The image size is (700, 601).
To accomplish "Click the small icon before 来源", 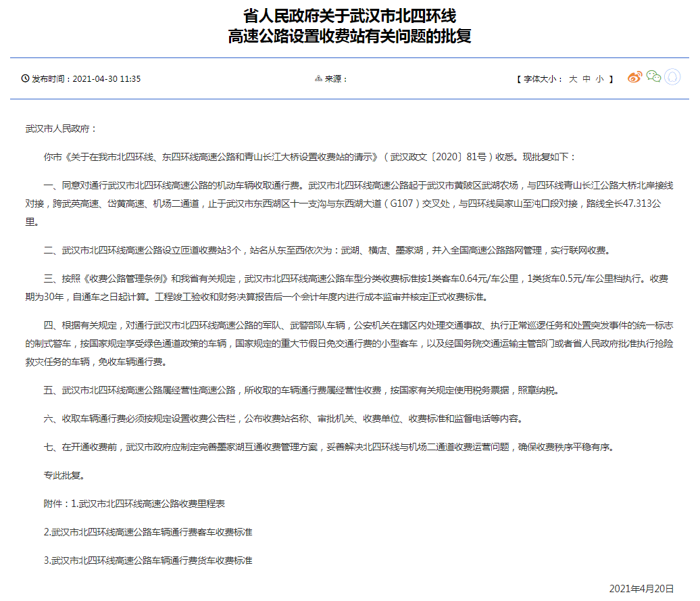I will [318, 78].
